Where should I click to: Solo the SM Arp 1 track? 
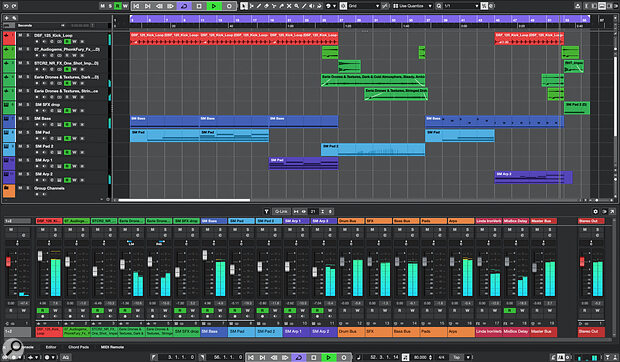pyautogui.click(x=28, y=160)
